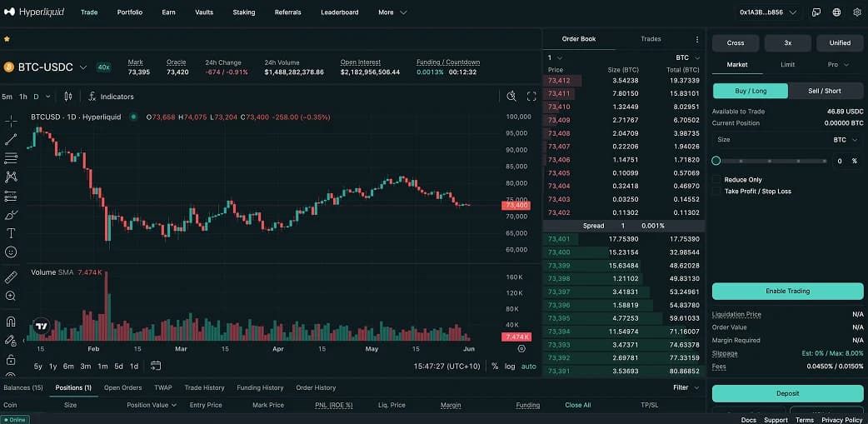This screenshot has height=424, width=868.
Task: Open the settings gear in header
Action: pos(857,12)
